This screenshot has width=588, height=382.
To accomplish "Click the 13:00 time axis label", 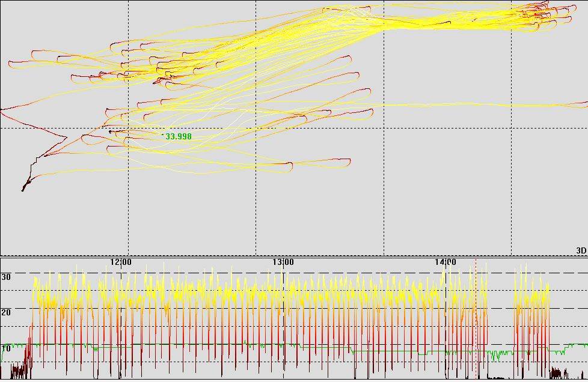I will click(x=283, y=262).
